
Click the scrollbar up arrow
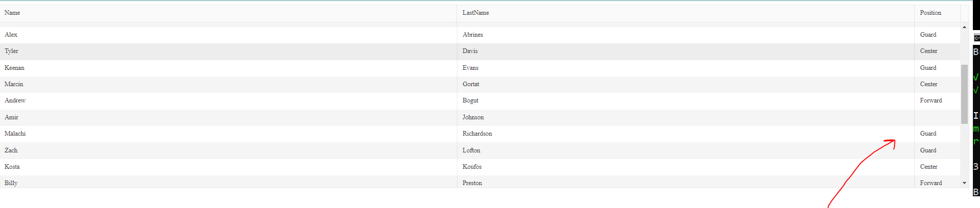[x=964, y=27]
